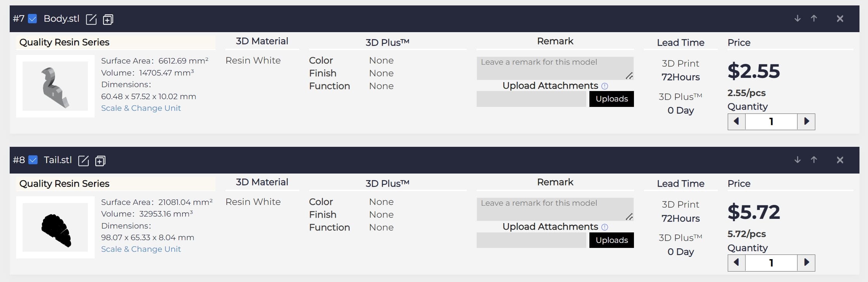Click the edit icon next to Body.stl
868x282 pixels.
pos(91,19)
